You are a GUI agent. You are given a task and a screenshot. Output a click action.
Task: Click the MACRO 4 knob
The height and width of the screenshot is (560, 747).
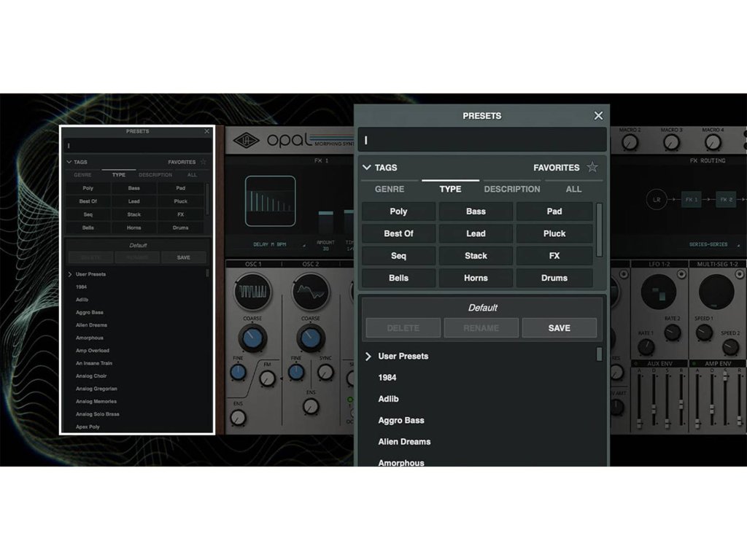[713, 142]
